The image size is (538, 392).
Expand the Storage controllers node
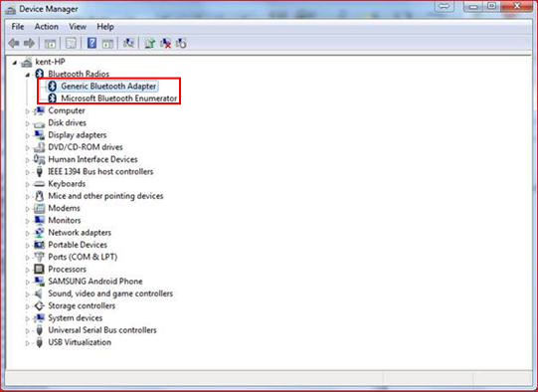tap(27, 306)
